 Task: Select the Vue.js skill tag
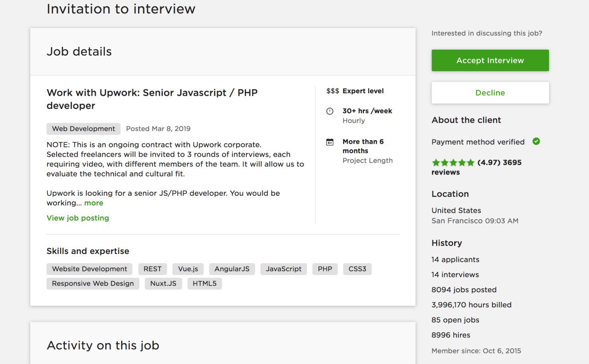coord(188,269)
